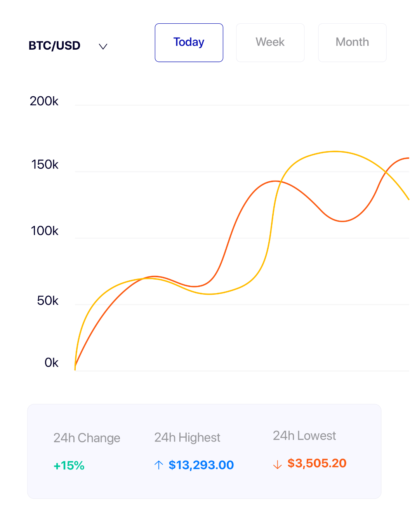The image size is (410, 532).
Task: Click the orange line's dip near 100k
Action: pos(342,221)
